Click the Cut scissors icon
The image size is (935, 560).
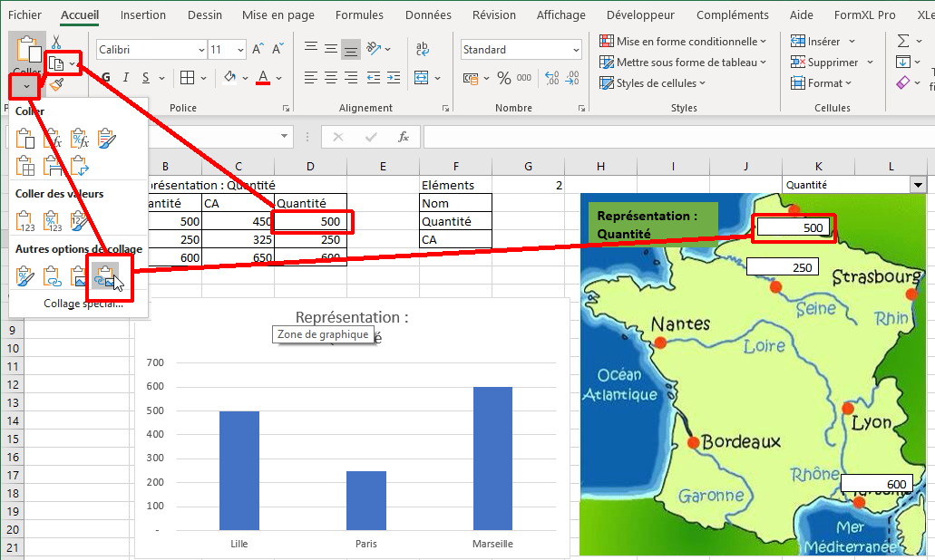point(56,42)
